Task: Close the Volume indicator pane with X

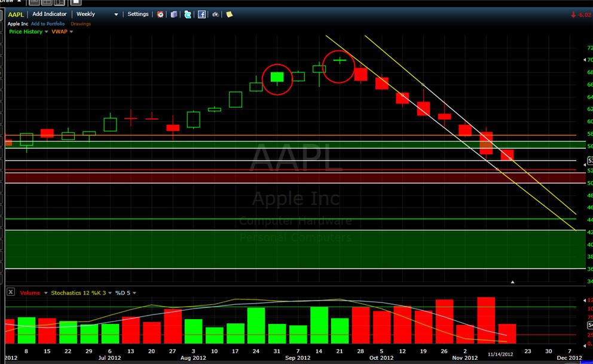Action: 11,292
